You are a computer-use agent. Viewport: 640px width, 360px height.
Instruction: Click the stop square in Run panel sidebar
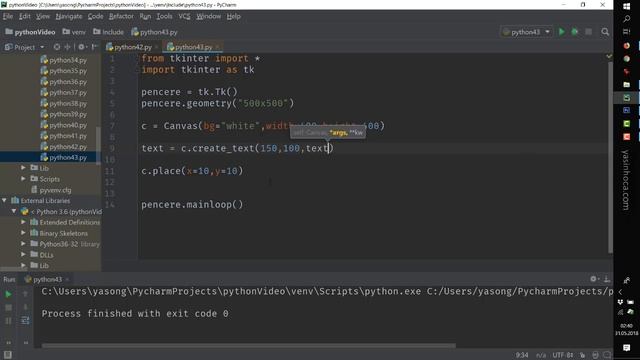[x=8, y=307]
